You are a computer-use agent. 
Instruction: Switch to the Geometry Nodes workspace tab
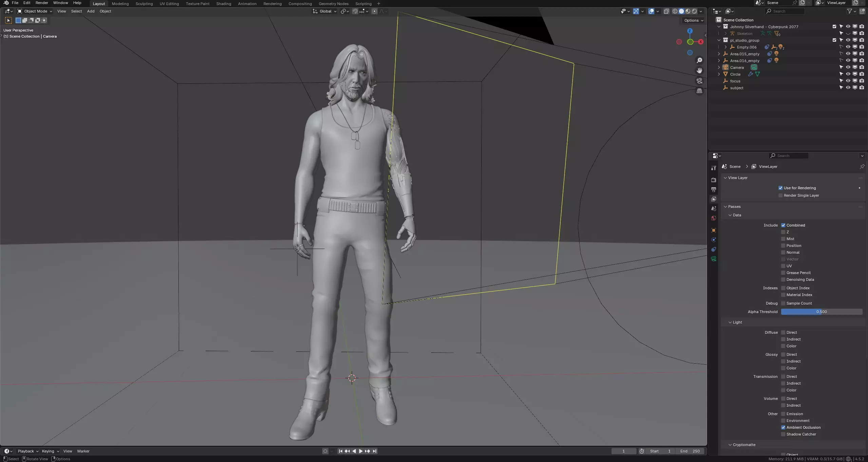point(333,3)
